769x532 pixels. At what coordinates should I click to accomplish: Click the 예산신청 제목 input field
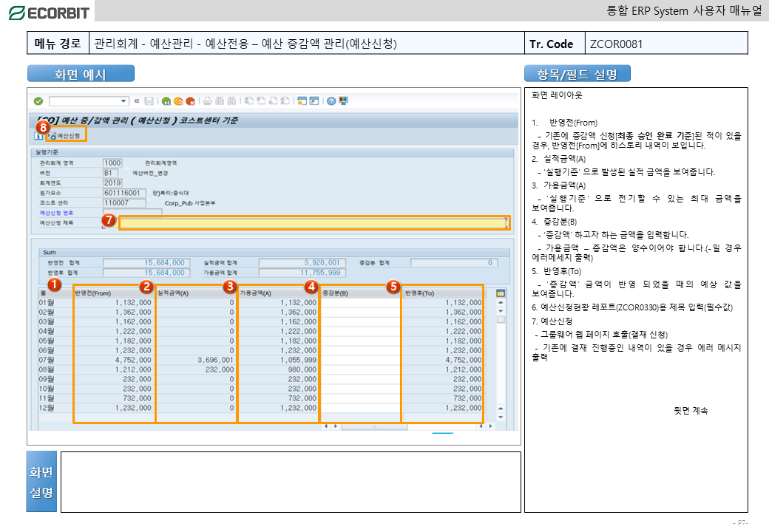click(x=313, y=222)
